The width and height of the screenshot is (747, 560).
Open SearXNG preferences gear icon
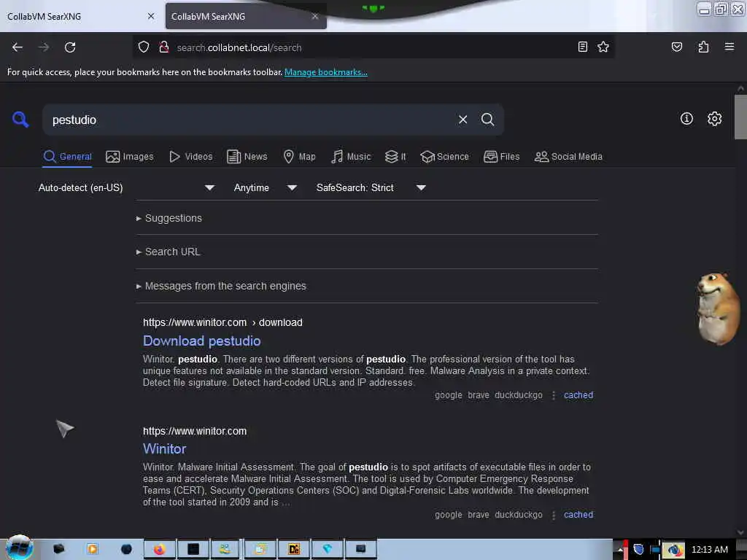pos(714,119)
